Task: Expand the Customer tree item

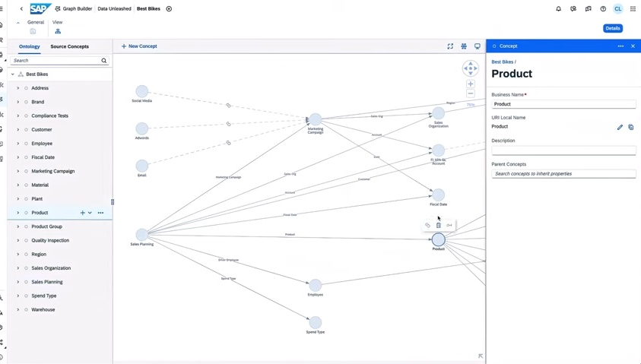Action: (x=18, y=129)
